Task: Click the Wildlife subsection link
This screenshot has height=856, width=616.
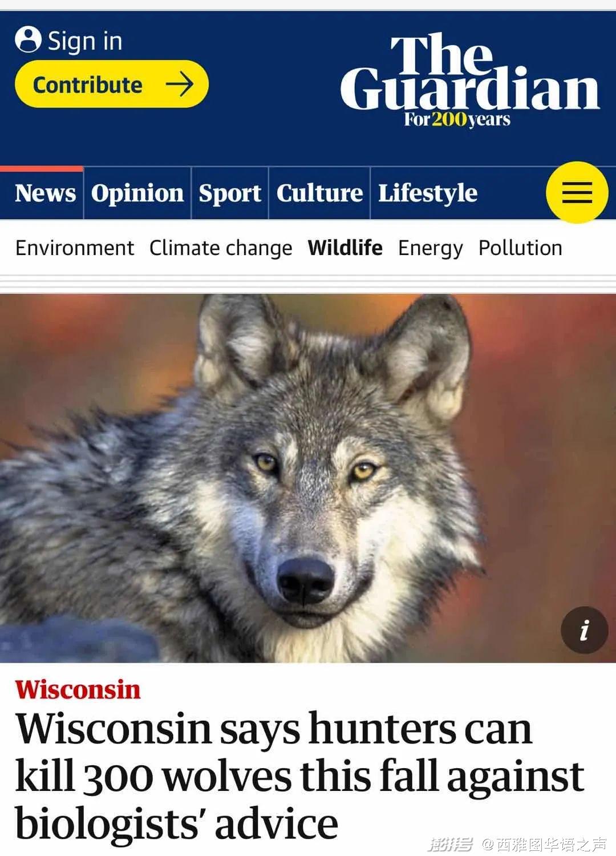Action: [345, 248]
